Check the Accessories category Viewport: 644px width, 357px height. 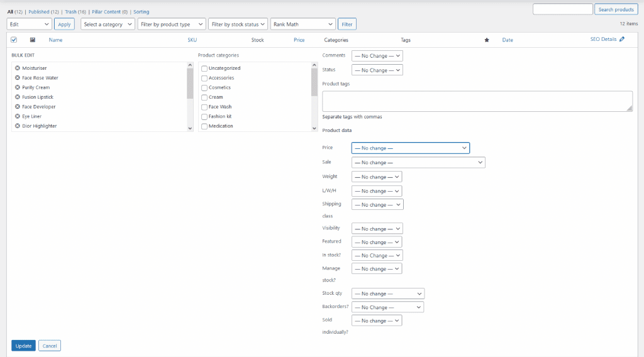coord(204,78)
